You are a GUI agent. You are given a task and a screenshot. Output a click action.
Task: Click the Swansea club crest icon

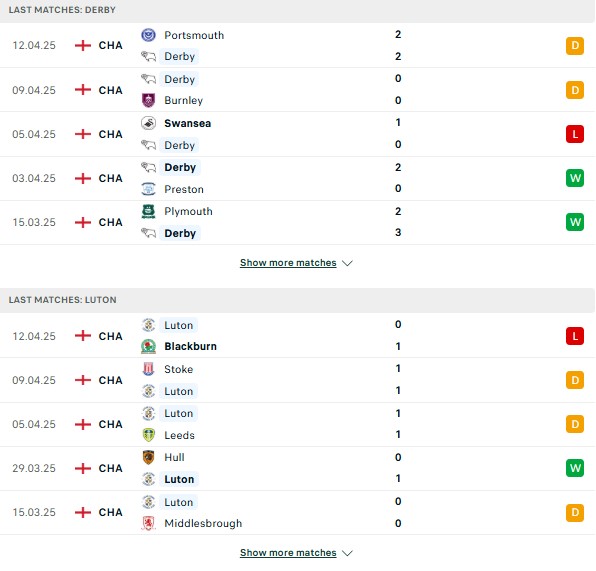pyautogui.click(x=148, y=123)
